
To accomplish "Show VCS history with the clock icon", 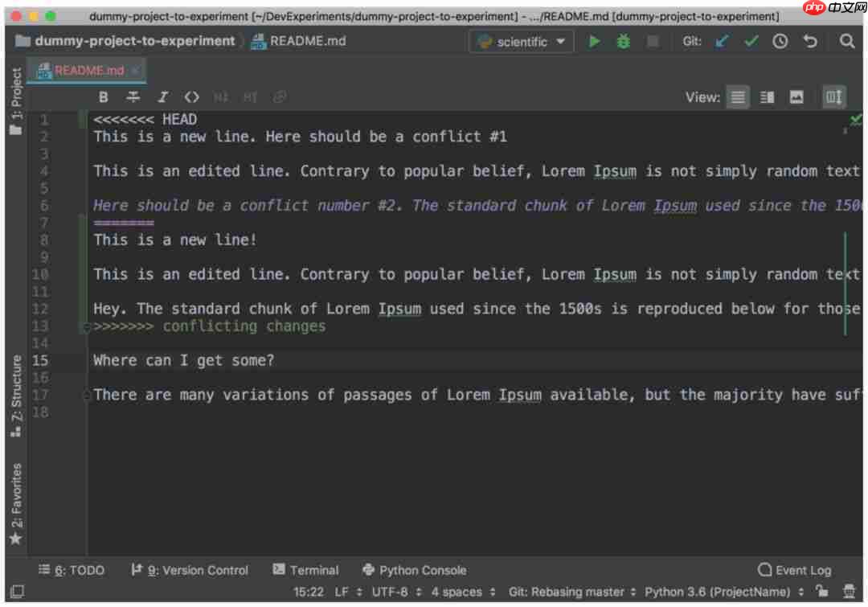I will click(780, 40).
